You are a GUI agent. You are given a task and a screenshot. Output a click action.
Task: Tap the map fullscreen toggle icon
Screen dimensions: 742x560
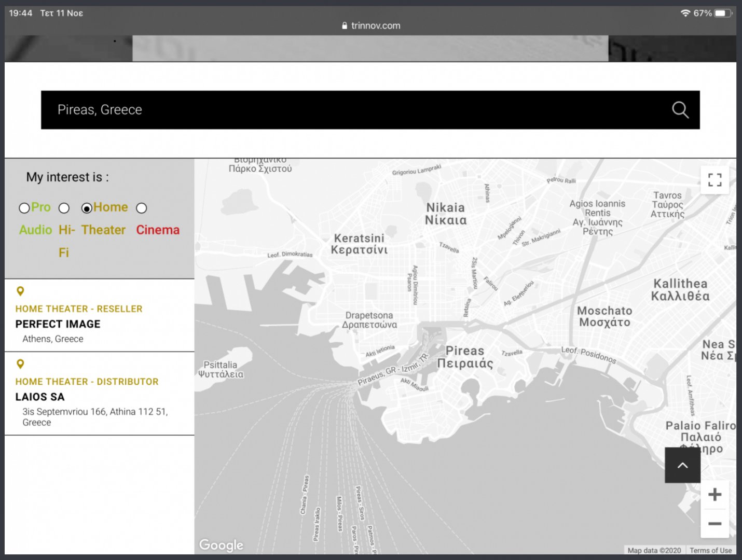coord(715,180)
